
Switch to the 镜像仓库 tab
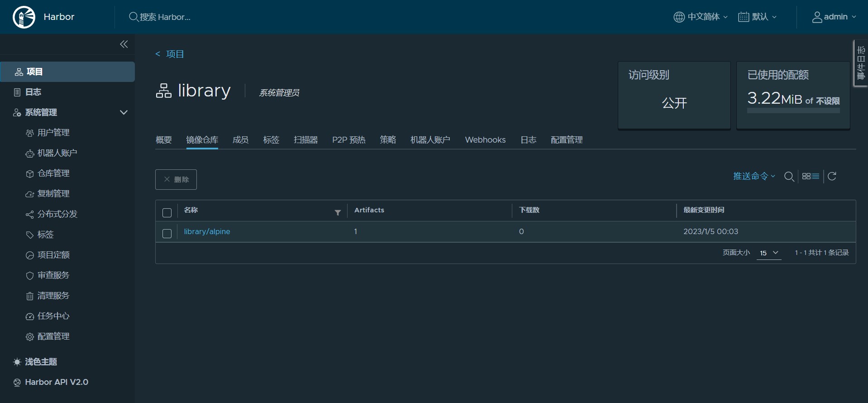202,140
